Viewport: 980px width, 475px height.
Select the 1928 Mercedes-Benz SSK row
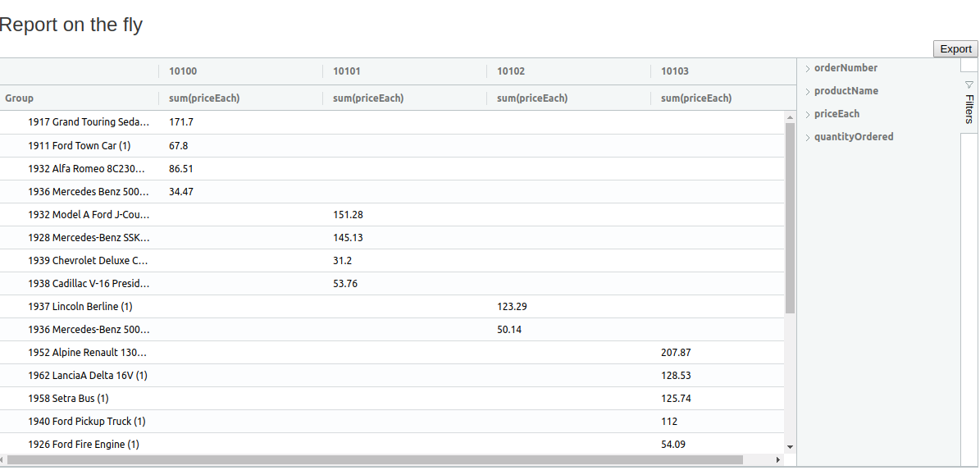[x=392, y=238]
